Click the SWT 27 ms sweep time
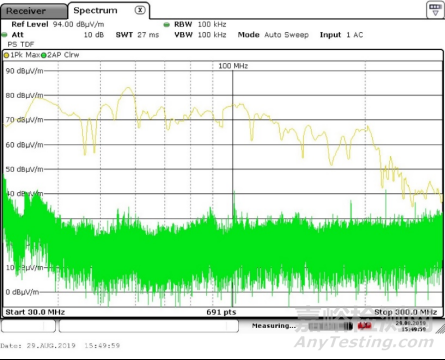Image resolution: width=445 pixels, height=360 pixels. (137, 35)
